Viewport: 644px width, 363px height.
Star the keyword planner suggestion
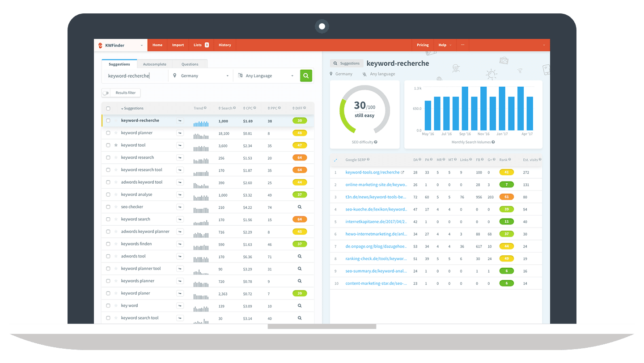click(x=116, y=133)
